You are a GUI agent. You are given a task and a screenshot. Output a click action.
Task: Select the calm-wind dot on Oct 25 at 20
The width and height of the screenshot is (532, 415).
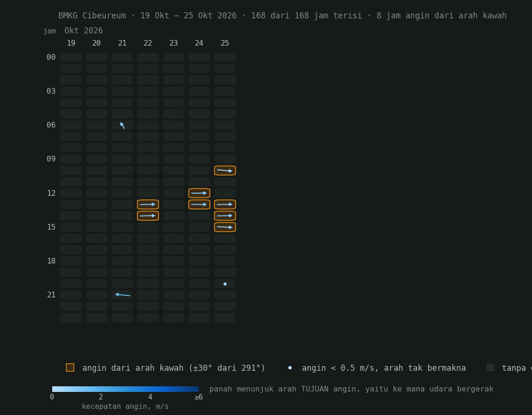pyautogui.click(x=225, y=284)
